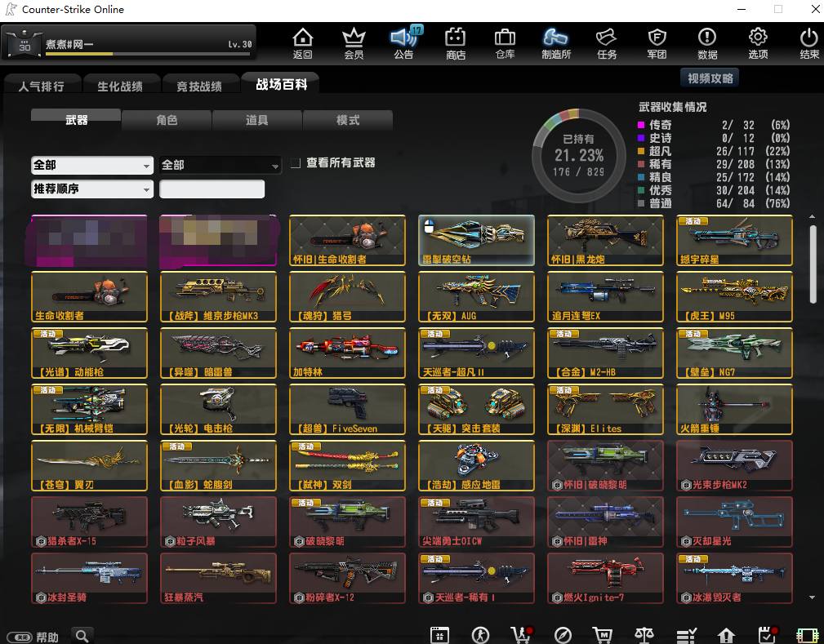This screenshot has width=824, height=644.
Task: Select the 角色 sub-tab
Action: 167,120
